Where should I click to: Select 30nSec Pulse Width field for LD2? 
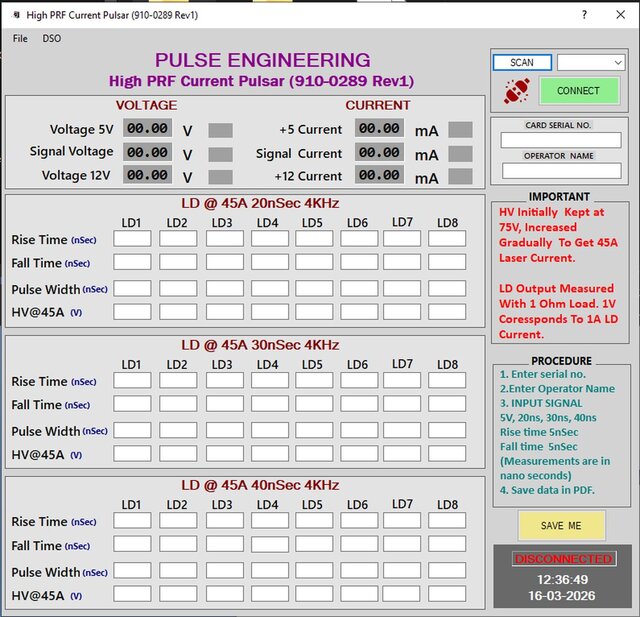click(178, 430)
